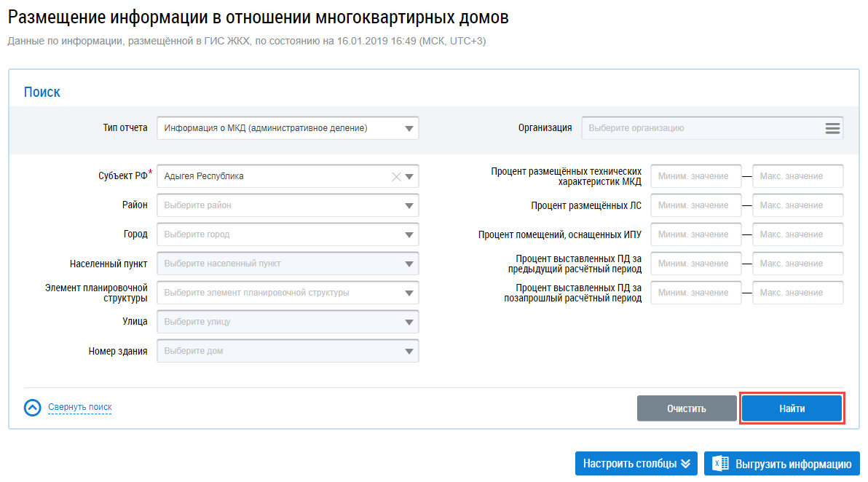Image resolution: width=868 pixels, height=482 pixels.
Task: Clear Адыгея Республика with the X icon
Action: click(397, 176)
